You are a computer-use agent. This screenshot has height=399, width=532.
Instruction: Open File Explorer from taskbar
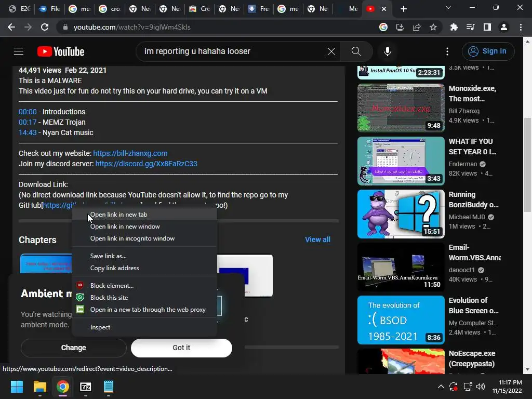point(39,387)
